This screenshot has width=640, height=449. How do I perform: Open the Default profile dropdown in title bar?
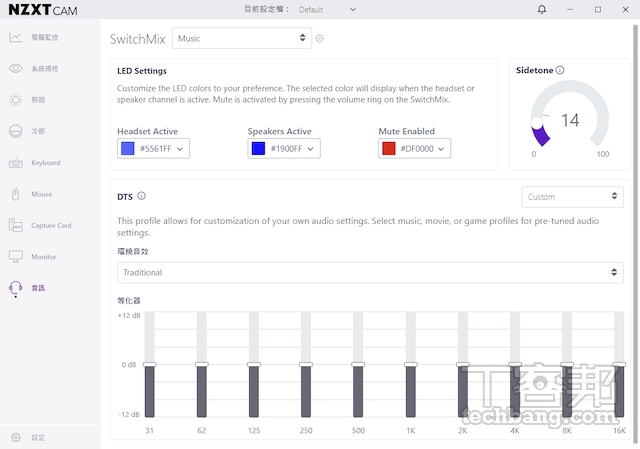click(327, 9)
